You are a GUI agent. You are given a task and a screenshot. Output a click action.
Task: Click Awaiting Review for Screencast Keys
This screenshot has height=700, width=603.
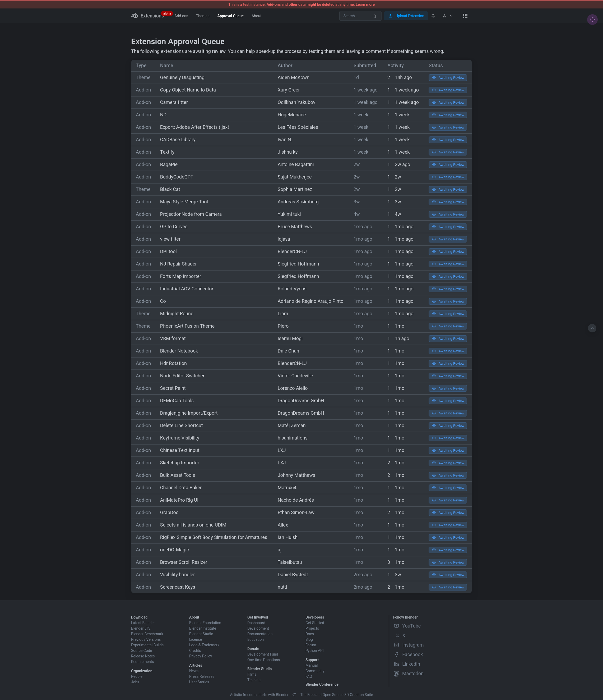click(448, 587)
